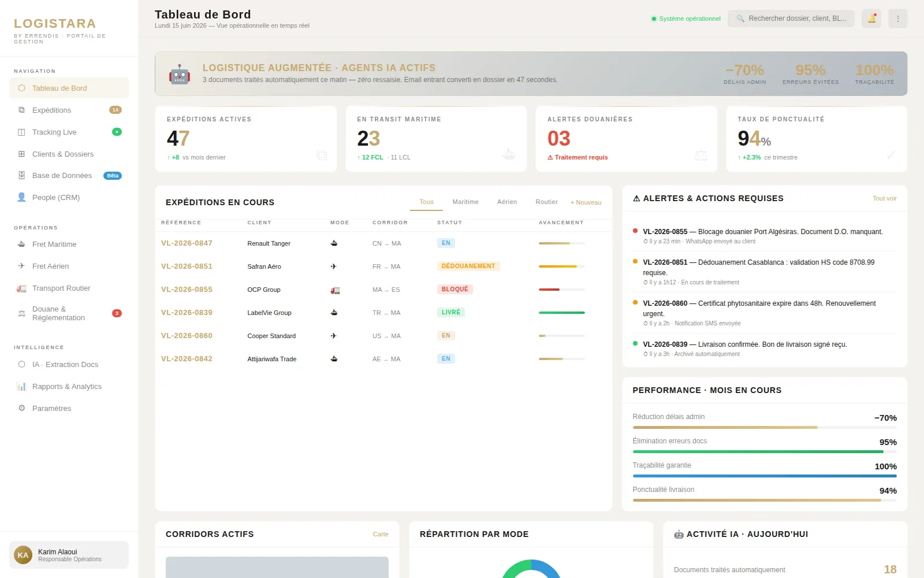Click the 14 badge next to Expéditions
The height and width of the screenshot is (578, 924).
tap(115, 110)
